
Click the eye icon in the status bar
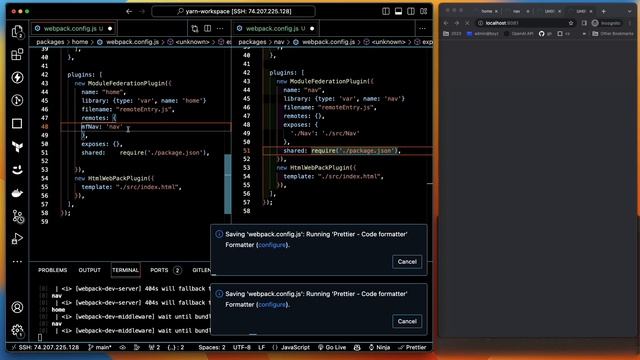(122, 347)
